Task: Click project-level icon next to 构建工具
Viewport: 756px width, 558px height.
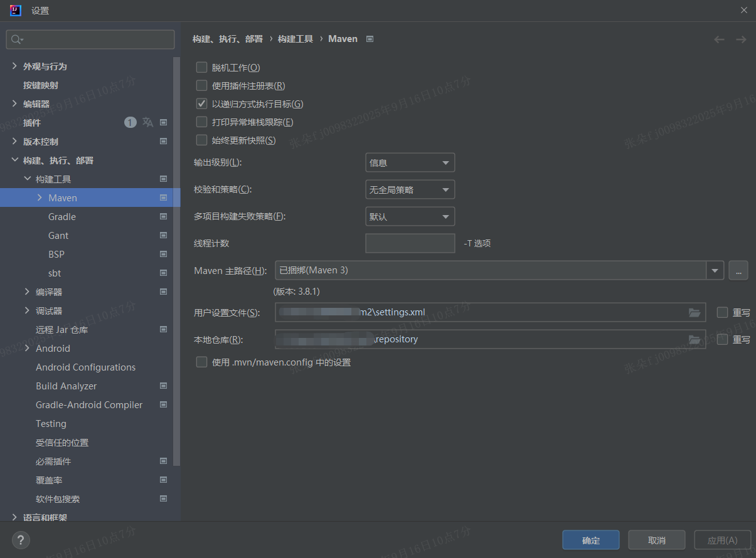Action: tap(163, 179)
